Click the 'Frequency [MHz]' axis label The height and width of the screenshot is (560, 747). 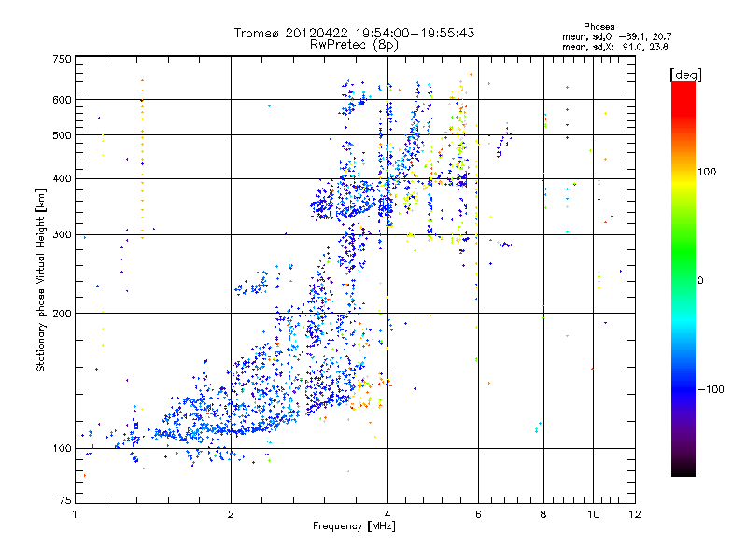354,526
